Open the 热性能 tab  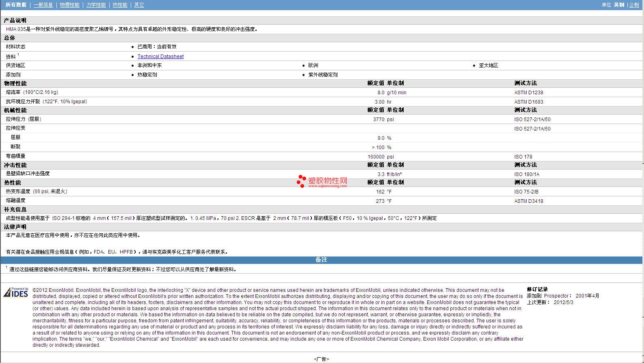click(x=120, y=5)
